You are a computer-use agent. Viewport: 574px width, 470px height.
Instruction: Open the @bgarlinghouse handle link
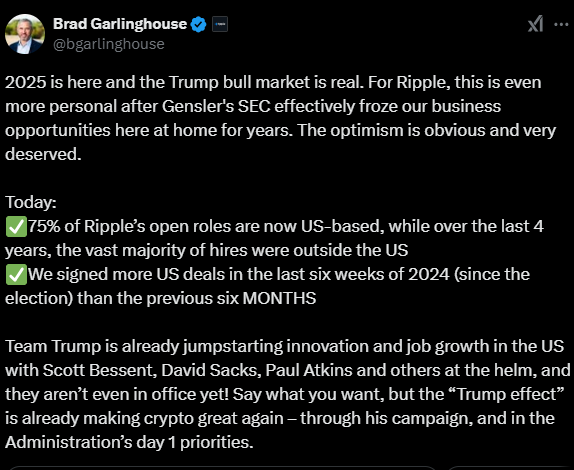click(109, 44)
